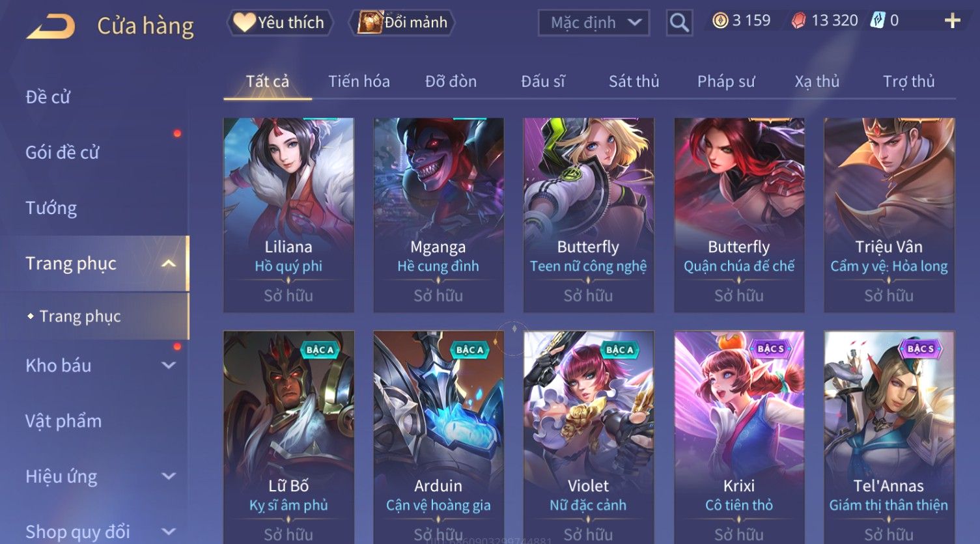Expand the Hiệu ứng sidebar section
The image size is (980, 544).
coord(169,476)
